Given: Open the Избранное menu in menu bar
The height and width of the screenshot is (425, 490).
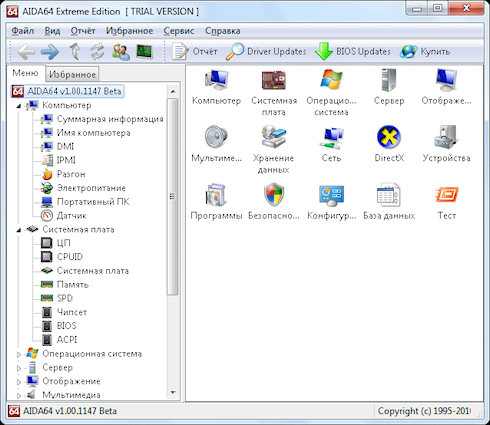Looking at the screenshot, I should click(130, 31).
